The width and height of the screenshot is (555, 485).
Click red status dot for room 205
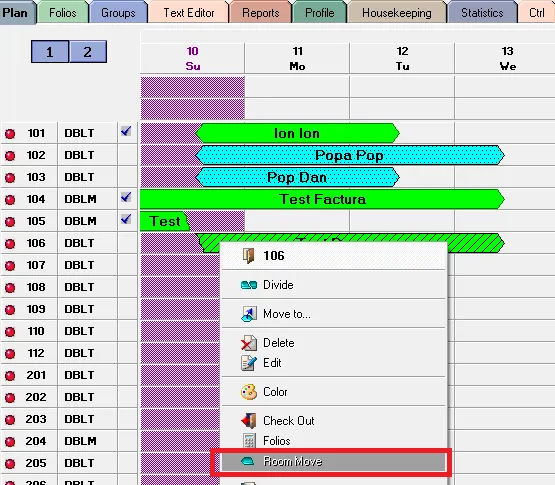[10, 464]
